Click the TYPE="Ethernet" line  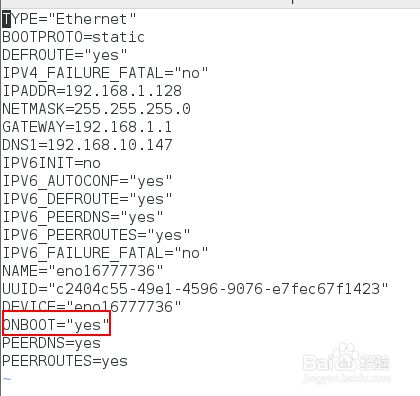(x=69, y=19)
